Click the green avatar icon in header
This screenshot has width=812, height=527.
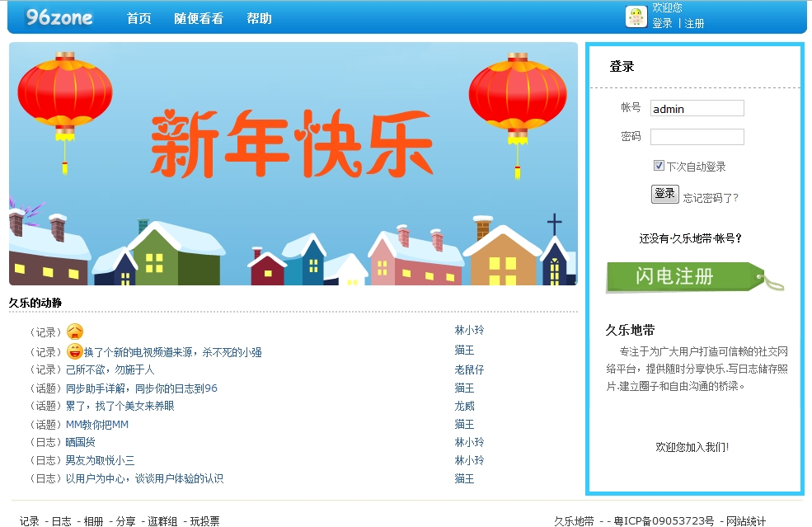tap(636, 16)
